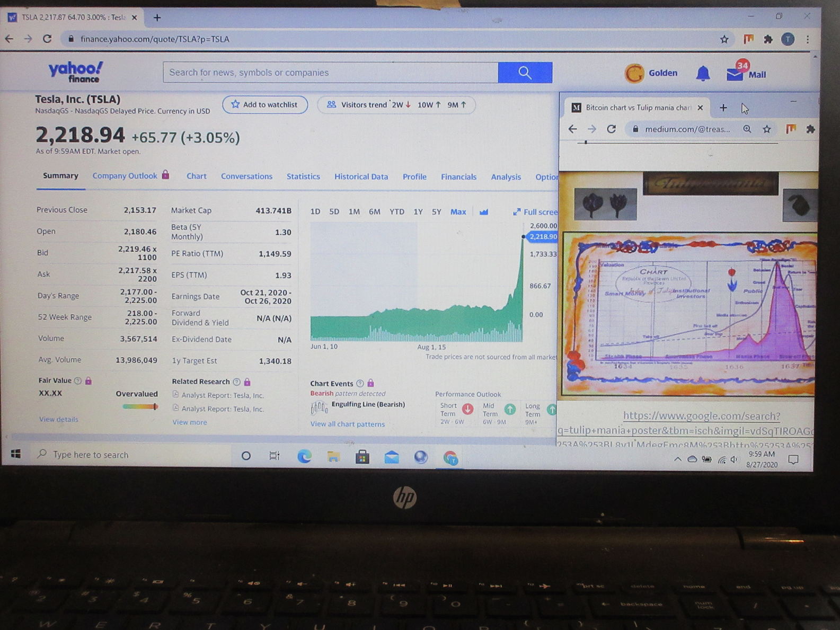Expand hidden system tray icons chevron
840x630 pixels.
click(677, 459)
